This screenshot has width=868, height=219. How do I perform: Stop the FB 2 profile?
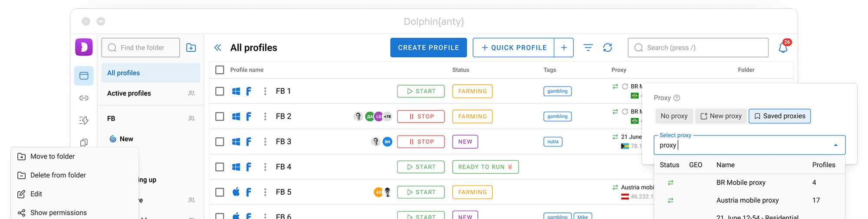click(x=421, y=116)
